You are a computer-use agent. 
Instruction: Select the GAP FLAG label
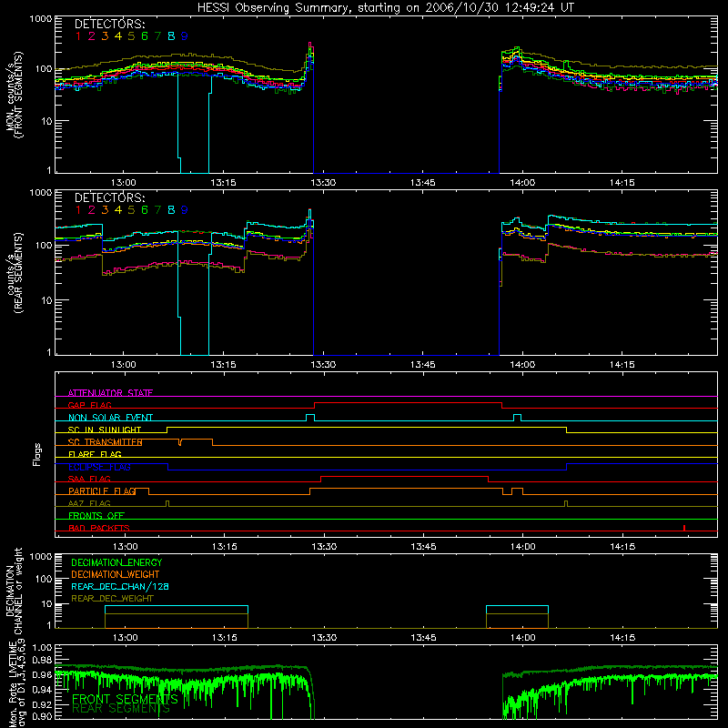[x=89, y=405]
